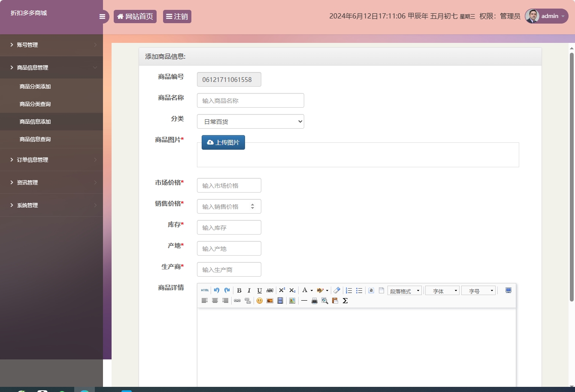Open the 分类 category dropdown

pyautogui.click(x=250, y=121)
